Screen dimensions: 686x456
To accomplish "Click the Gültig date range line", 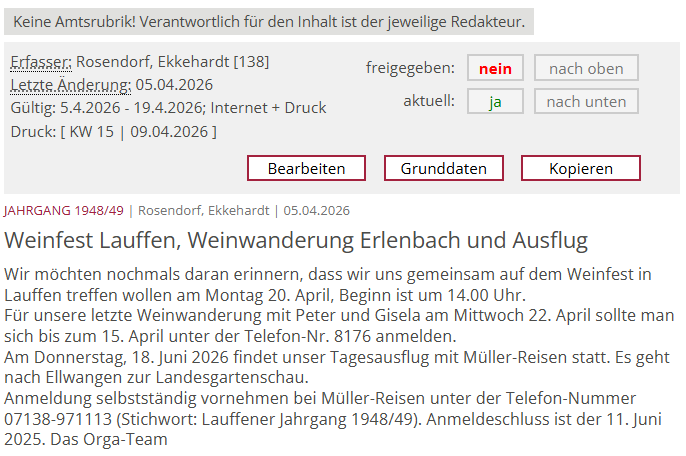I will click(168, 107).
